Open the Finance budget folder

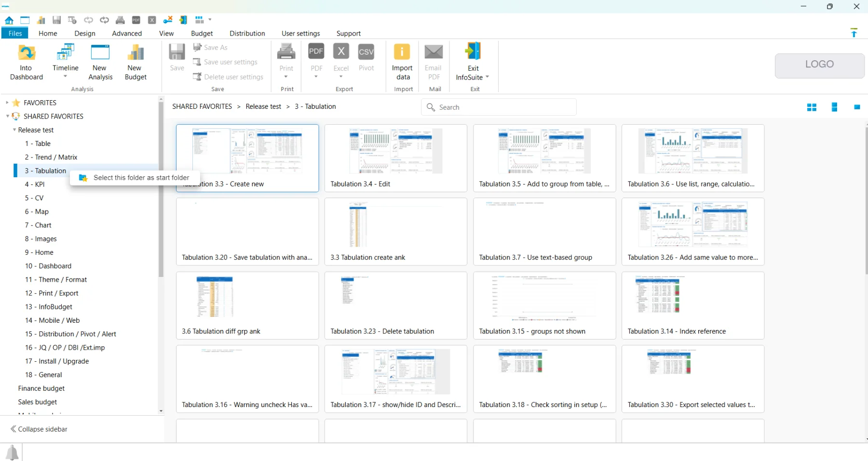point(41,388)
